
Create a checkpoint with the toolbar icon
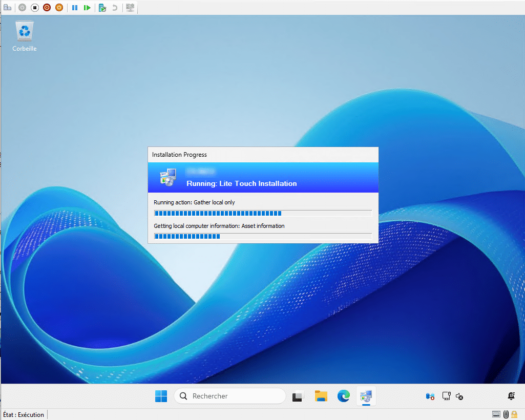click(x=102, y=8)
